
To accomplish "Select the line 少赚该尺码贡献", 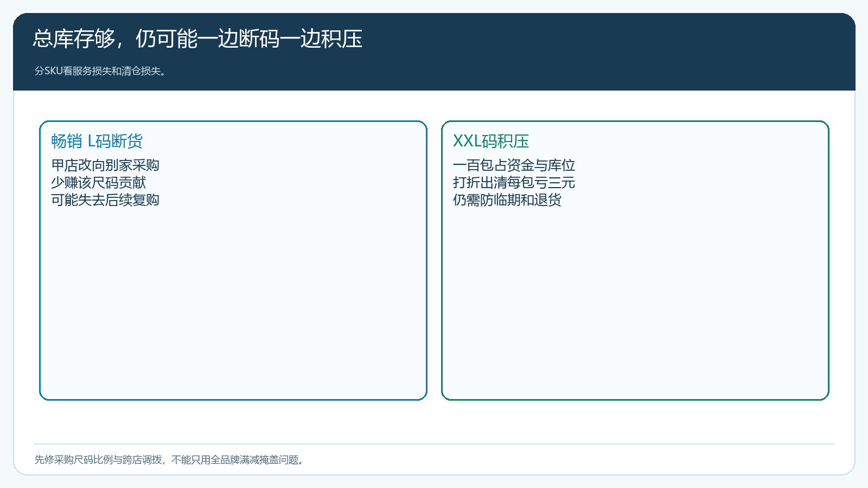I will click(99, 183).
